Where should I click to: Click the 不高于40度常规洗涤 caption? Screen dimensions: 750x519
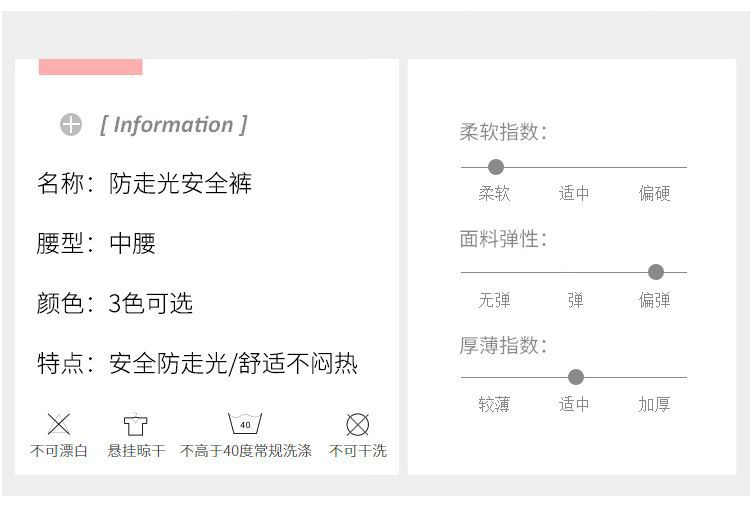click(x=246, y=451)
